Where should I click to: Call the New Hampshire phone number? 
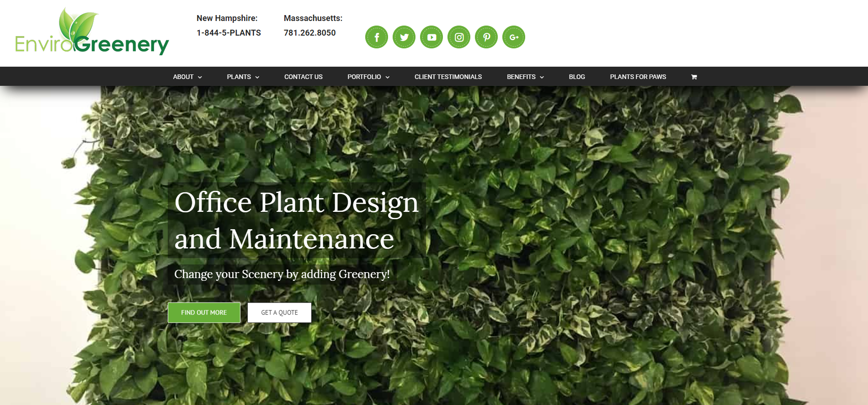point(229,33)
